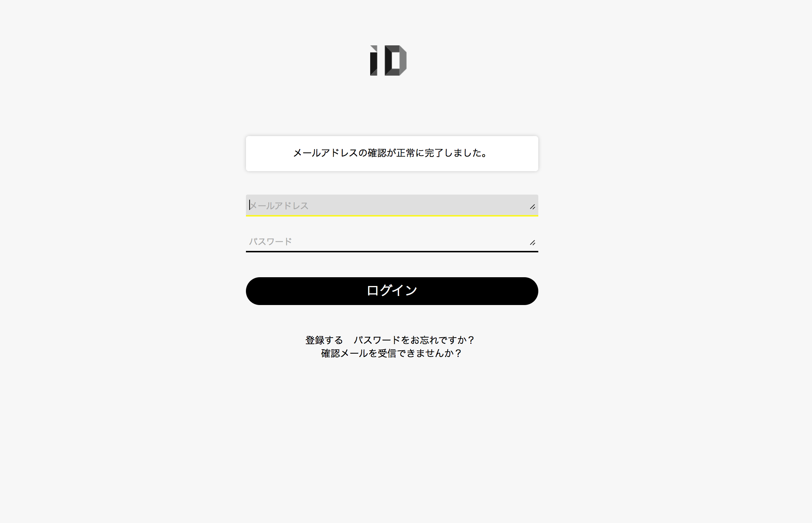Click the letter i in the logo

click(x=373, y=60)
